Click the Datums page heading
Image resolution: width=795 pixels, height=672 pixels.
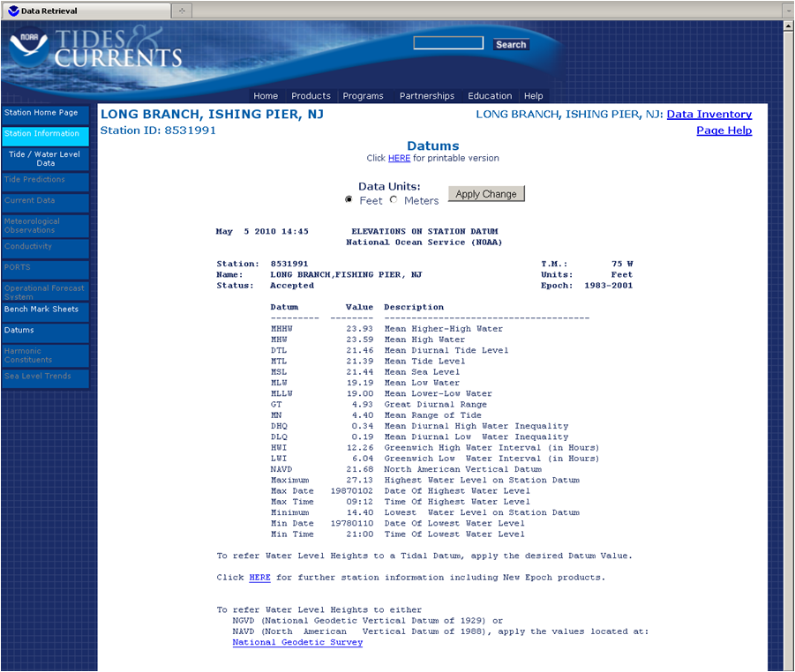[433, 146]
